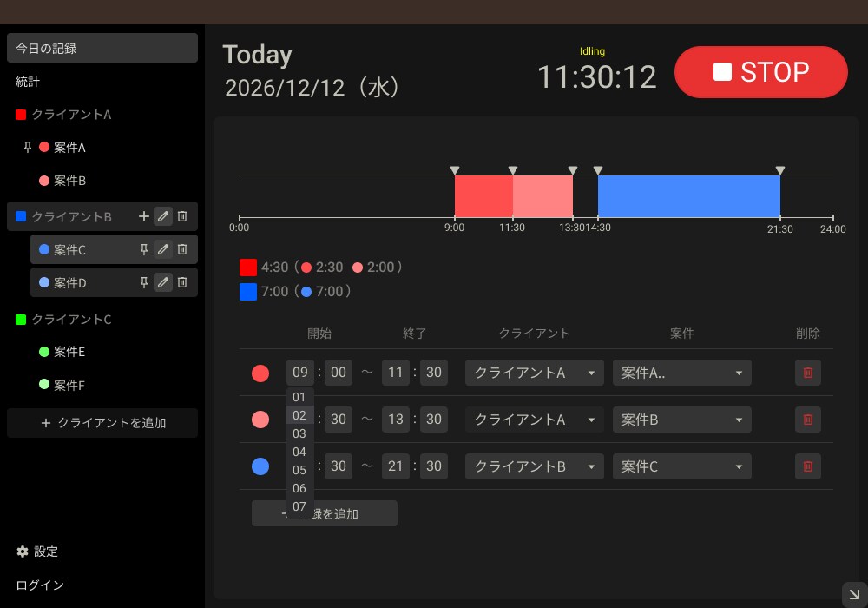
Task: Open 案件B project dropdown
Action: point(682,420)
